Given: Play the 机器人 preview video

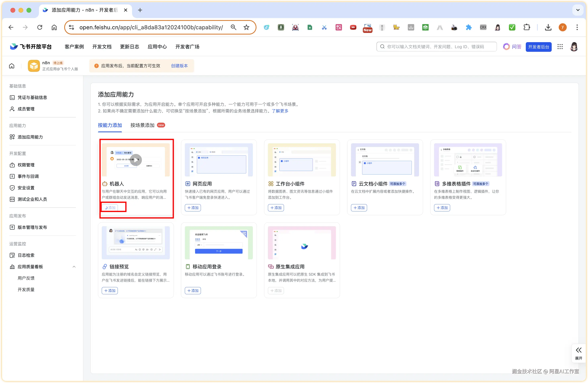Looking at the screenshot, I should pos(136,160).
